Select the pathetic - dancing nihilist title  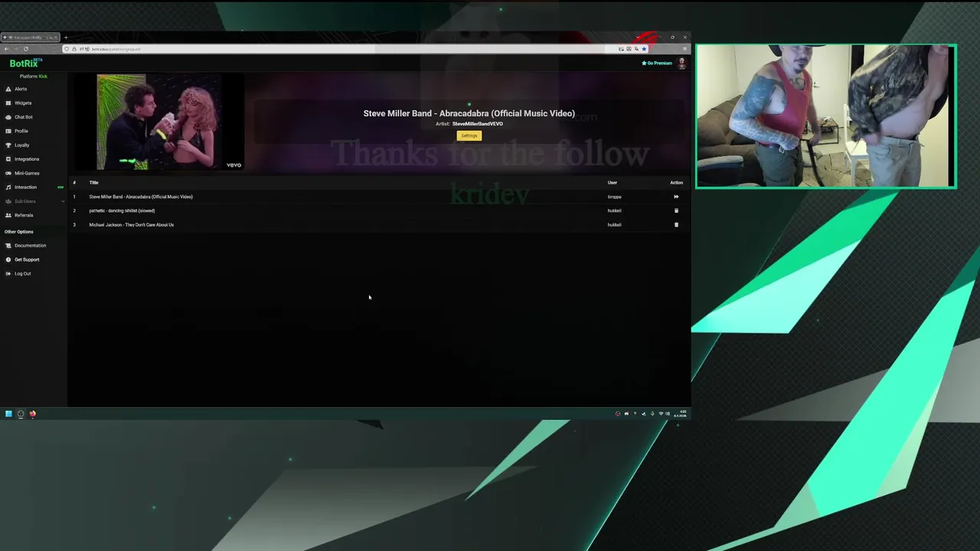pos(122,210)
